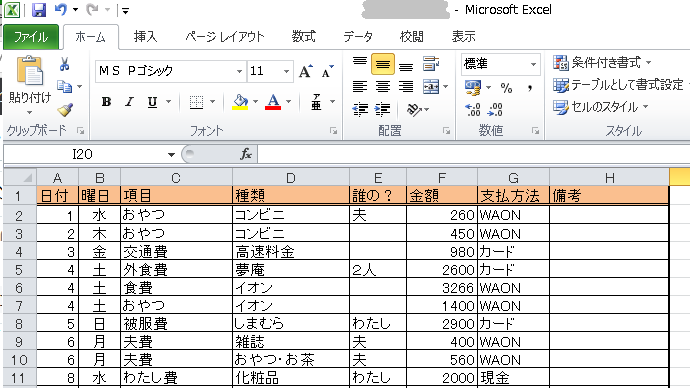Switch to the 校閲 tab
Viewport: 690px width, 388px height.
(x=411, y=37)
